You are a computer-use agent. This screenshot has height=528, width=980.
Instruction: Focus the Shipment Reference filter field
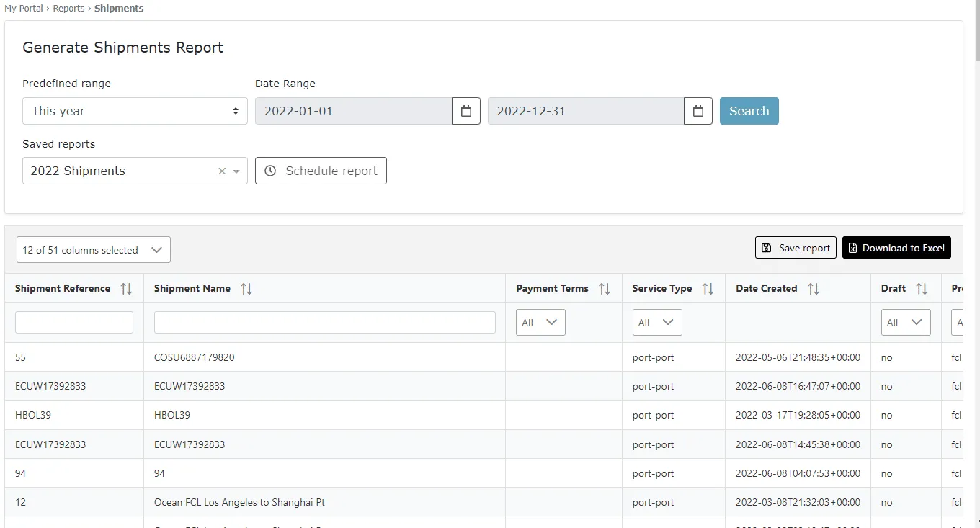coord(74,322)
